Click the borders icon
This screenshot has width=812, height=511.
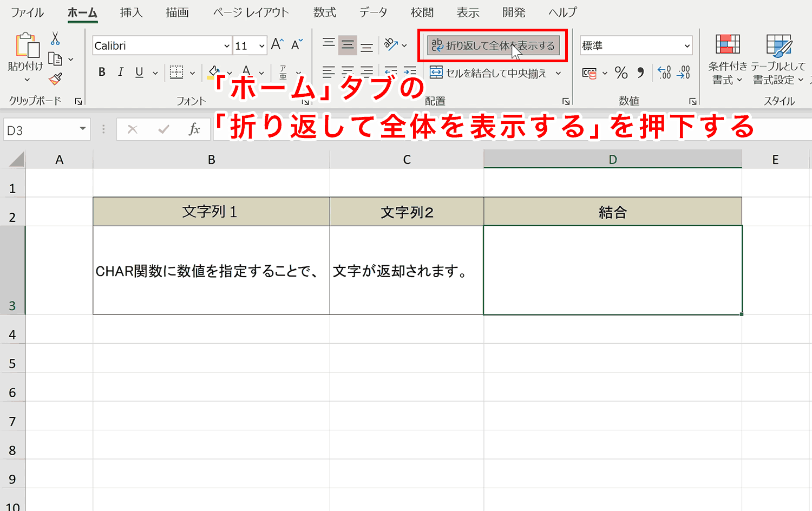tap(176, 72)
